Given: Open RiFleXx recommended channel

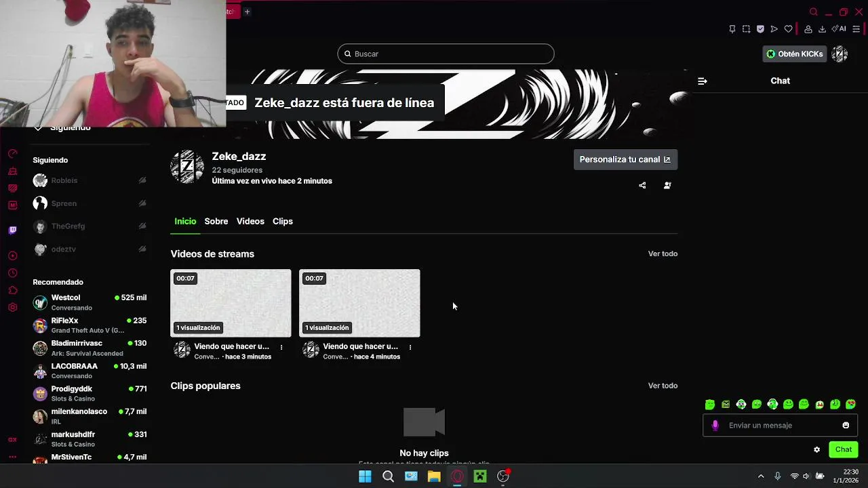Looking at the screenshot, I should point(90,325).
